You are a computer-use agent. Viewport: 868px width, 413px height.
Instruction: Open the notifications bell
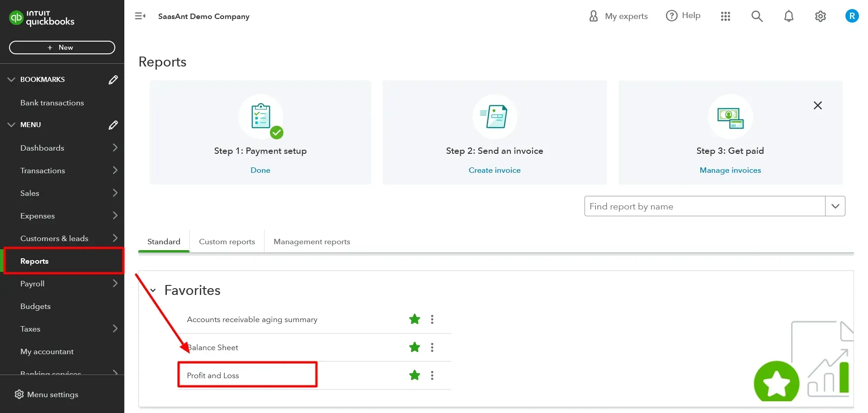coord(788,16)
